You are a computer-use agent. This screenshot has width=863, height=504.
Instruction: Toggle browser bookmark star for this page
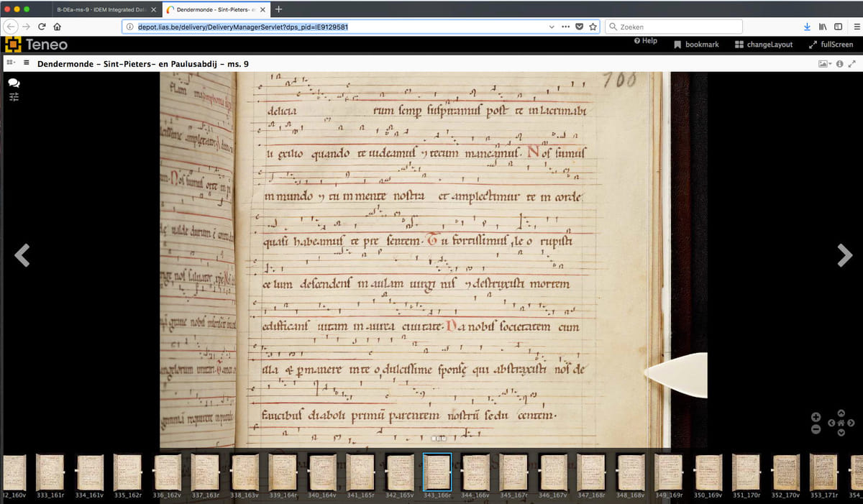click(x=593, y=27)
